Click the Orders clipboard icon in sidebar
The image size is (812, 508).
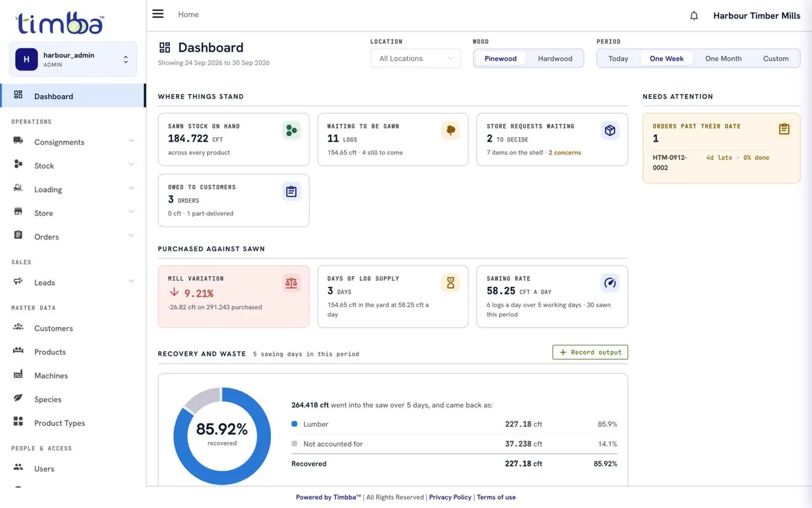point(18,236)
